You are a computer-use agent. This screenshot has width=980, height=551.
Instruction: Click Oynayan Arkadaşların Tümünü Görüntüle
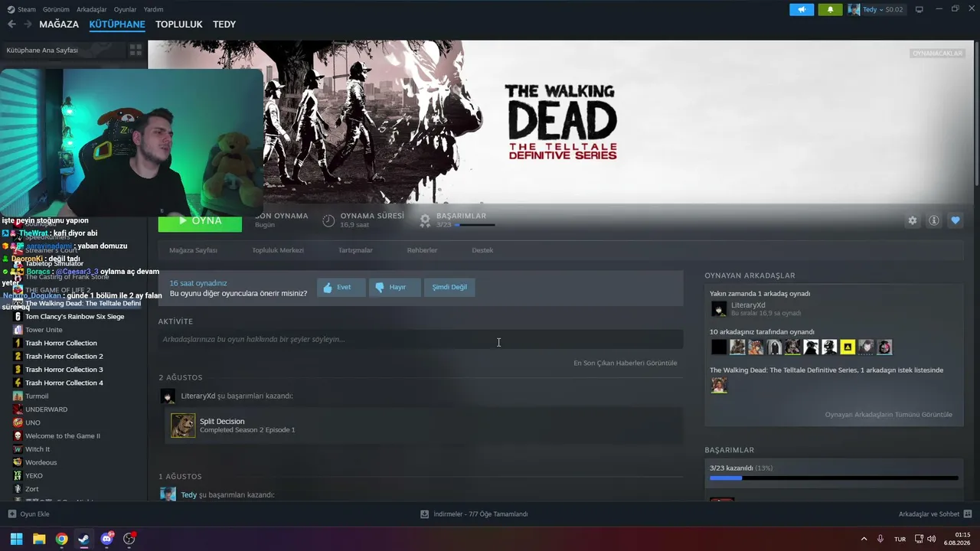(x=889, y=415)
